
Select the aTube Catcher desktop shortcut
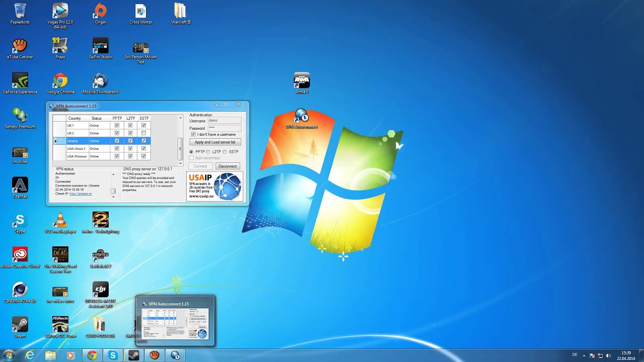click(20, 49)
